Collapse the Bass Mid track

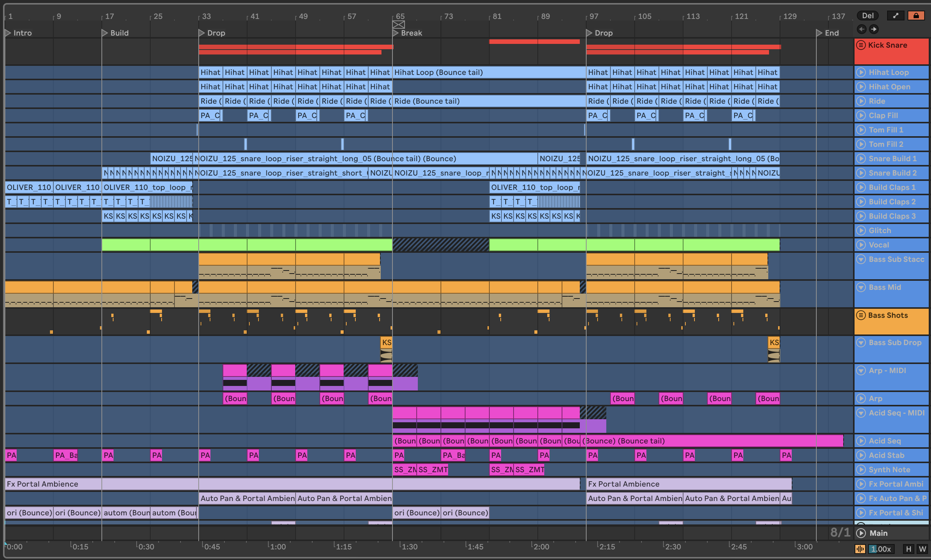(861, 287)
